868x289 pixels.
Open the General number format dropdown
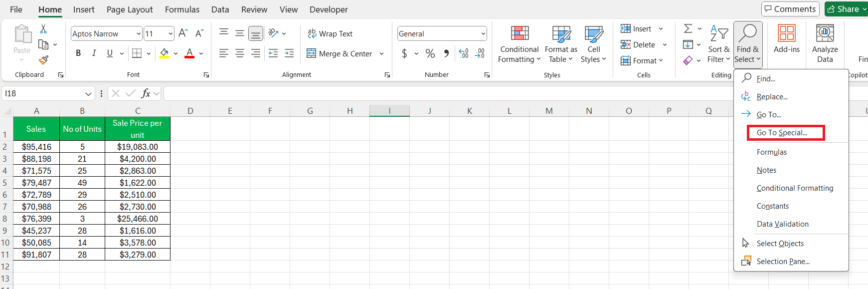point(483,33)
